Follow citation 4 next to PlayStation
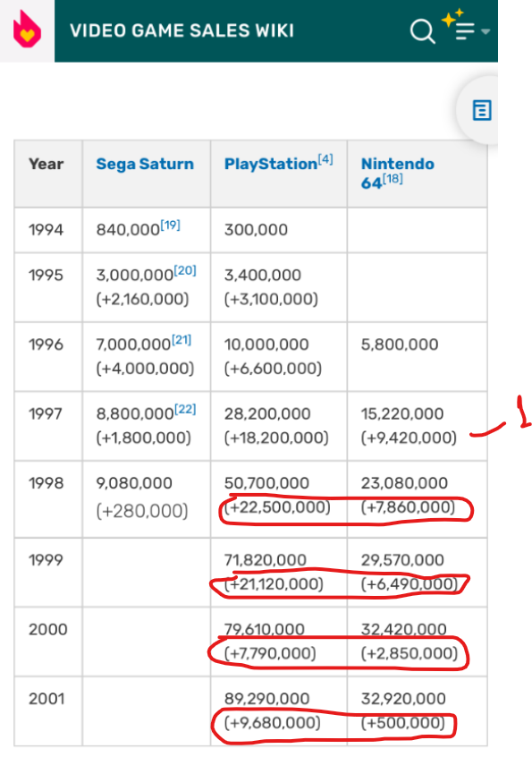532x757 pixels. click(325, 159)
